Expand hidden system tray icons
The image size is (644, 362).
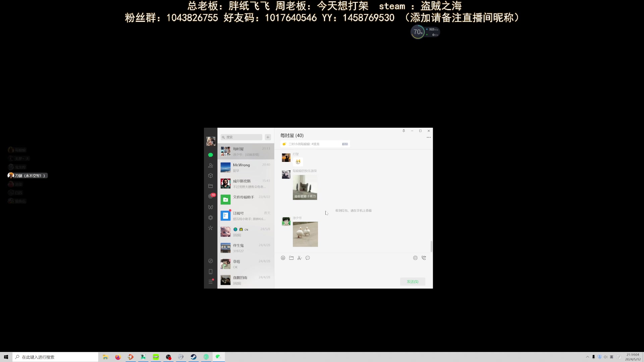(588, 357)
